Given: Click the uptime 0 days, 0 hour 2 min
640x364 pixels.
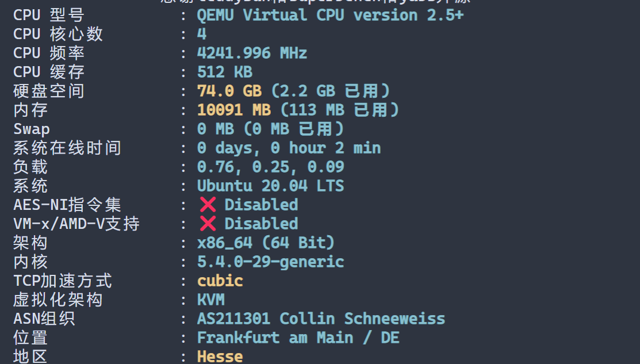Looking at the screenshot, I should coord(289,148).
